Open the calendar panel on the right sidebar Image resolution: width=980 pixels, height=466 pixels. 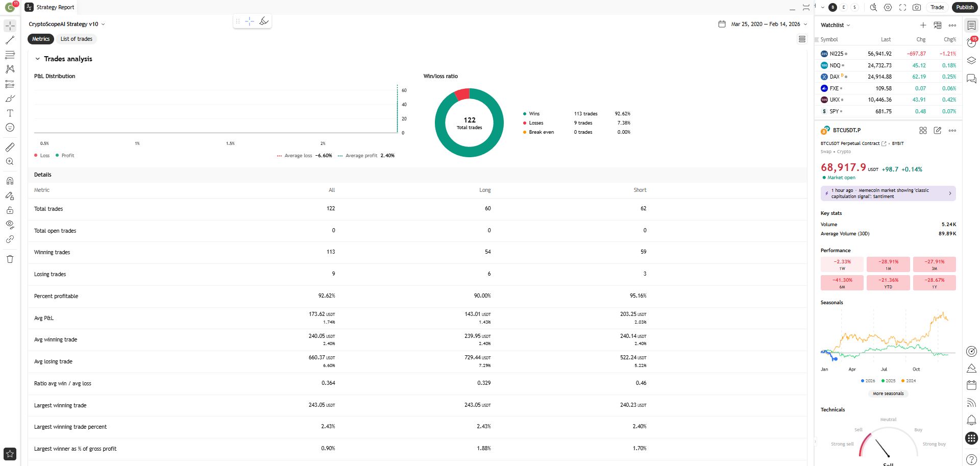coord(971,385)
